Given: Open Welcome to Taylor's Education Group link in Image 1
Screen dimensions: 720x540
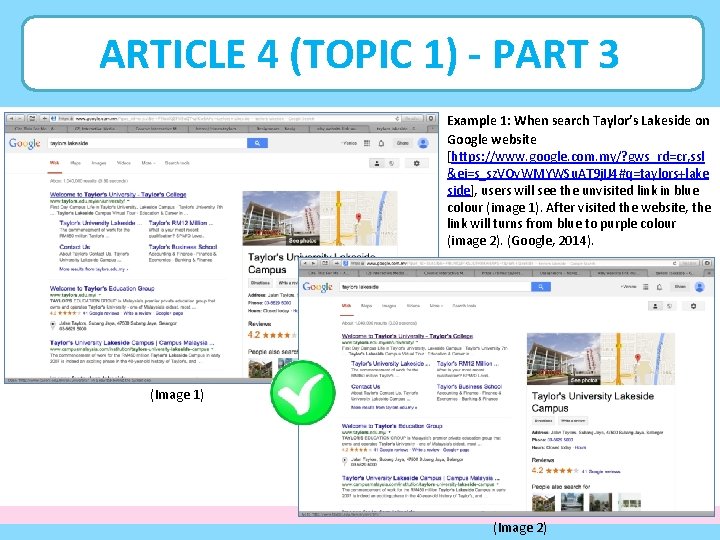Looking at the screenshot, I should (x=102, y=289).
